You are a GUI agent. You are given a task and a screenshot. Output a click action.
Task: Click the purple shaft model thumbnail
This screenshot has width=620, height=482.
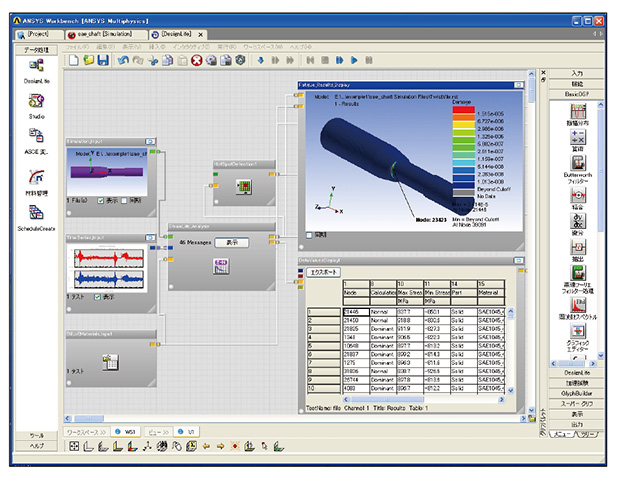tap(107, 172)
